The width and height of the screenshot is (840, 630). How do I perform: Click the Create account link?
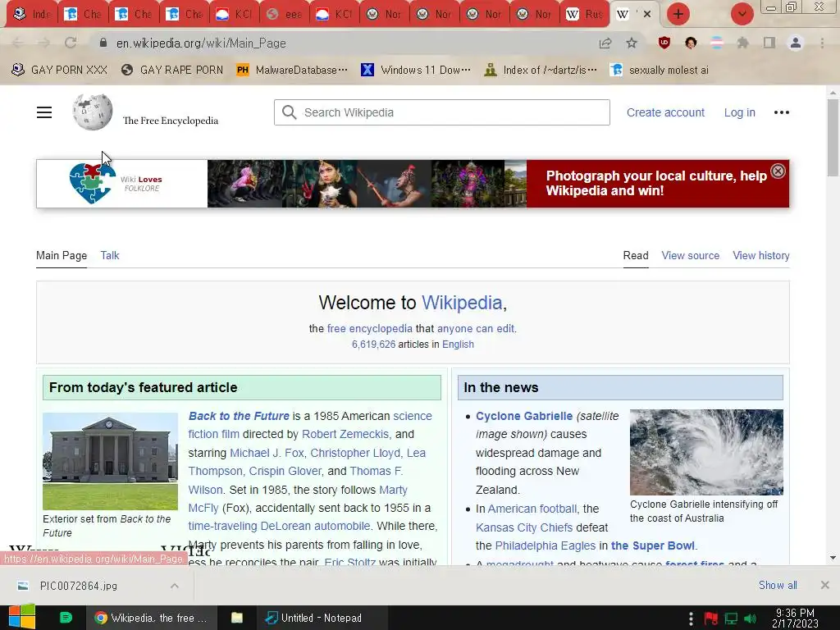(x=665, y=112)
